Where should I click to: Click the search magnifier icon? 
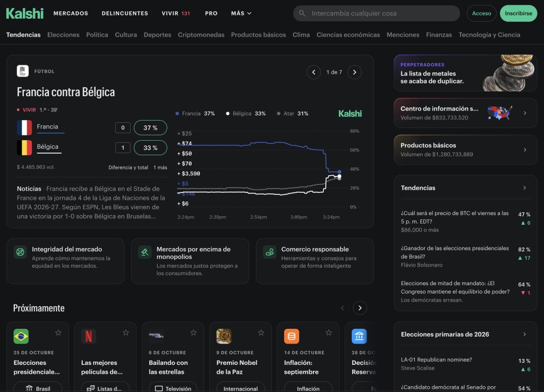302,13
